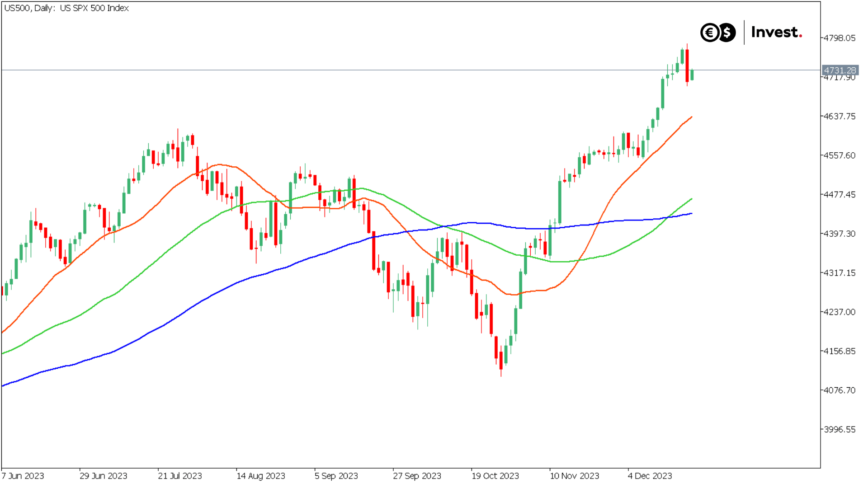Image resolution: width=868 pixels, height=488 pixels.
Task: Click the 21 Jul 2023 date label
Action: [x=180, y=476]
